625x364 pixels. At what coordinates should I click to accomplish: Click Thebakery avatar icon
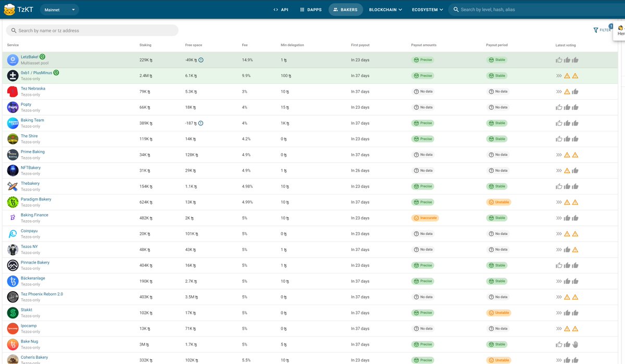12,186
